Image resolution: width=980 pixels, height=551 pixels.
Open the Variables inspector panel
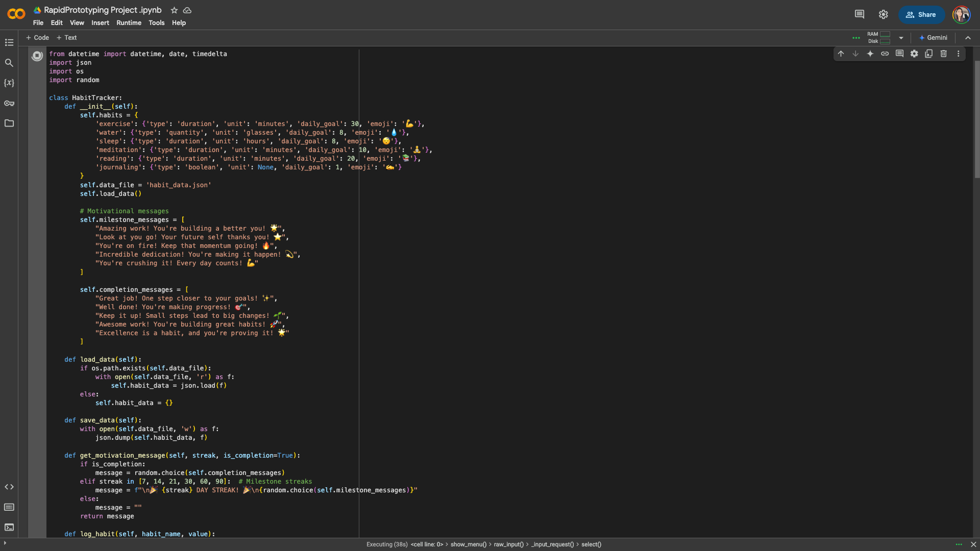tap(9, 83)
